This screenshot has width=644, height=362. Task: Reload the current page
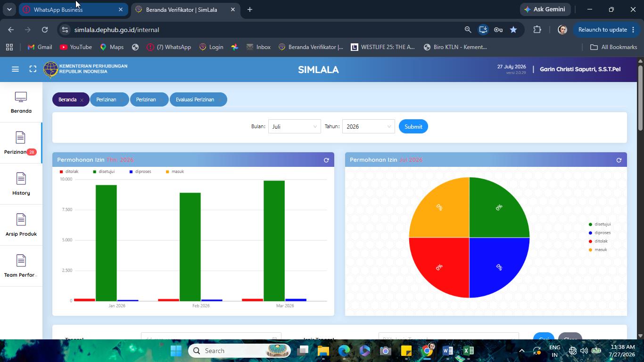(45, 30)
